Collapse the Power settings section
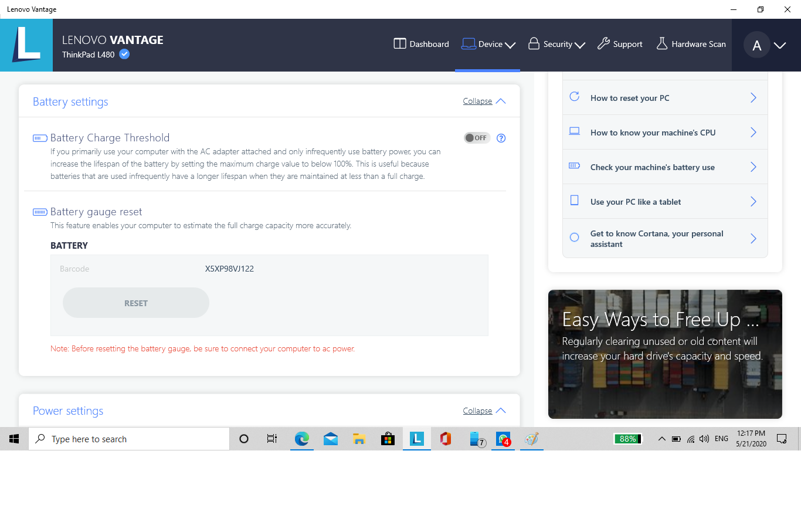The image size is (801, 532). click(484, 411)
